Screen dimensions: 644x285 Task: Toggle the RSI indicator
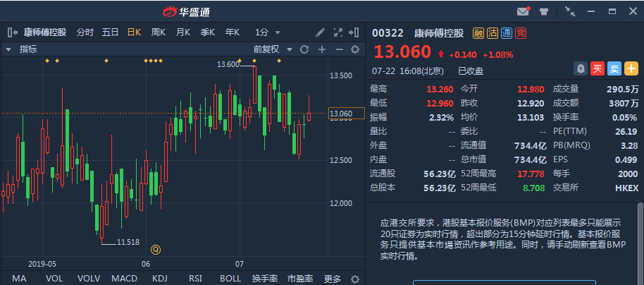pos(195,279)
